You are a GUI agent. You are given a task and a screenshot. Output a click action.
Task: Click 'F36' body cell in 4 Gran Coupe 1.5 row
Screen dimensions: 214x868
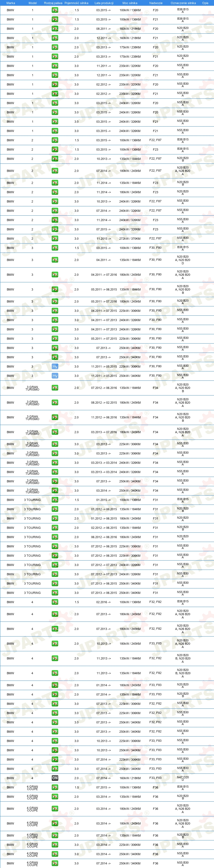tap(155, 787)
